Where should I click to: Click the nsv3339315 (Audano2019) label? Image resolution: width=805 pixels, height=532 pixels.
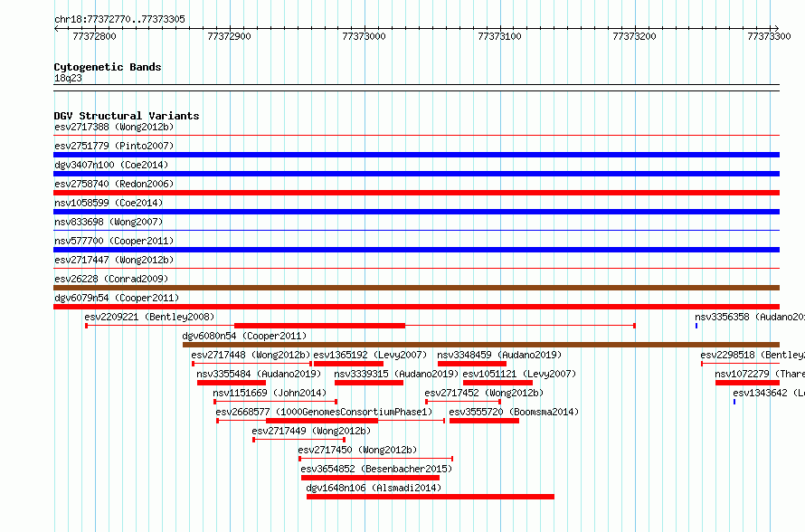396,374
